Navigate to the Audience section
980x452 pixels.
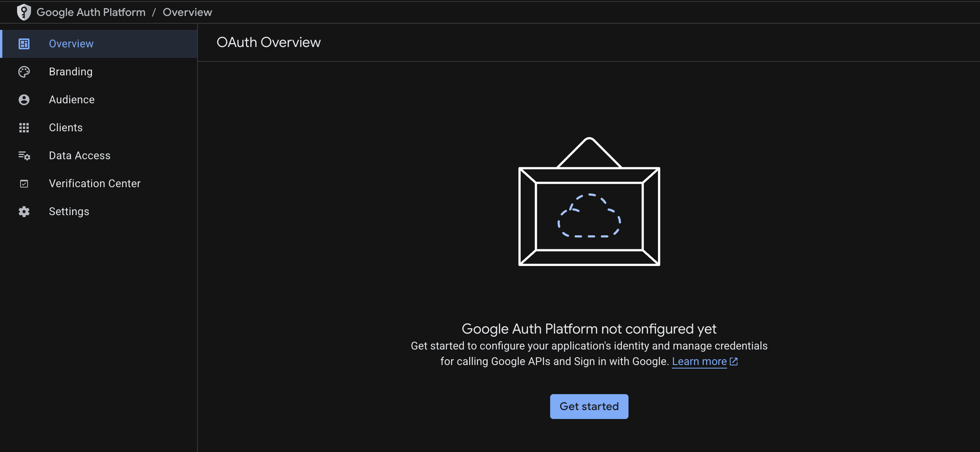pos(71,99)
